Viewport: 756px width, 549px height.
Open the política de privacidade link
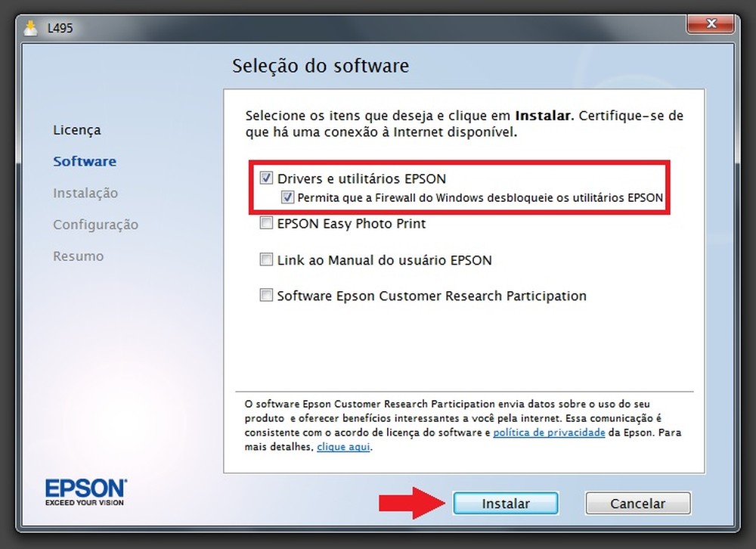549,433
